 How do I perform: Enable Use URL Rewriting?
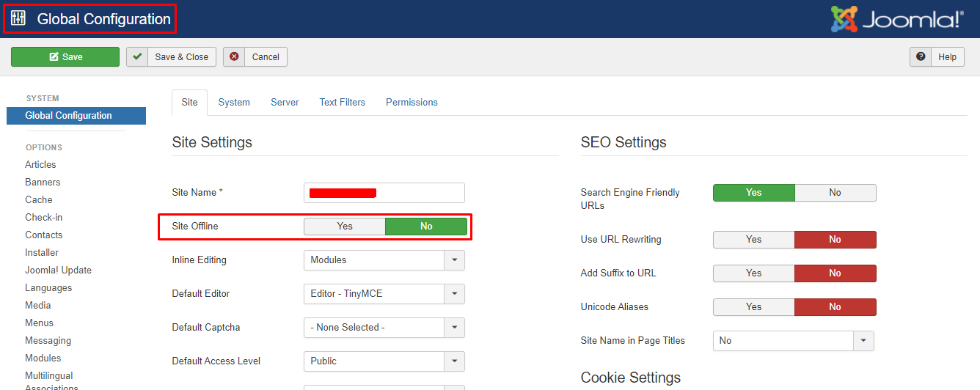pyautogui.click(x=753, y=240)
